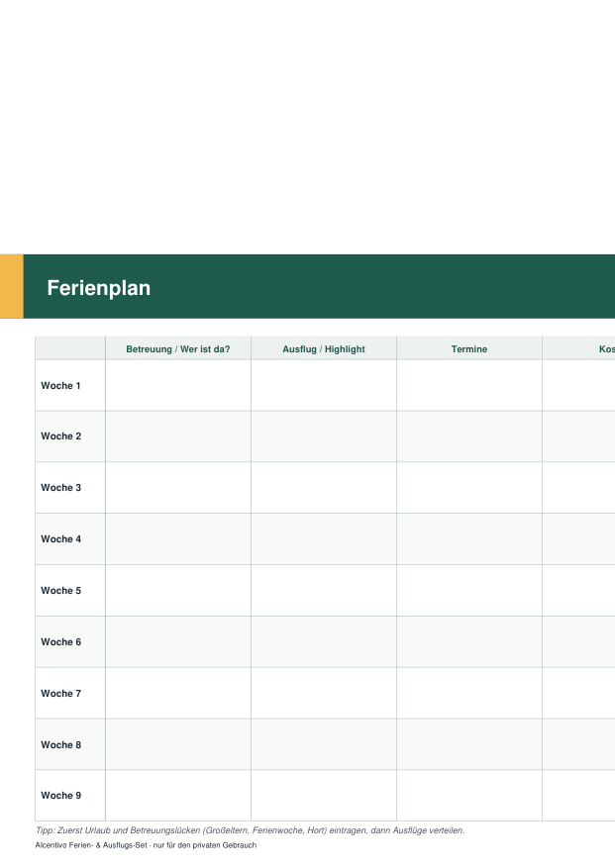This screenshot has width=615, height=868.
Task: Click the Woche 5 row label
Action: 61,591
